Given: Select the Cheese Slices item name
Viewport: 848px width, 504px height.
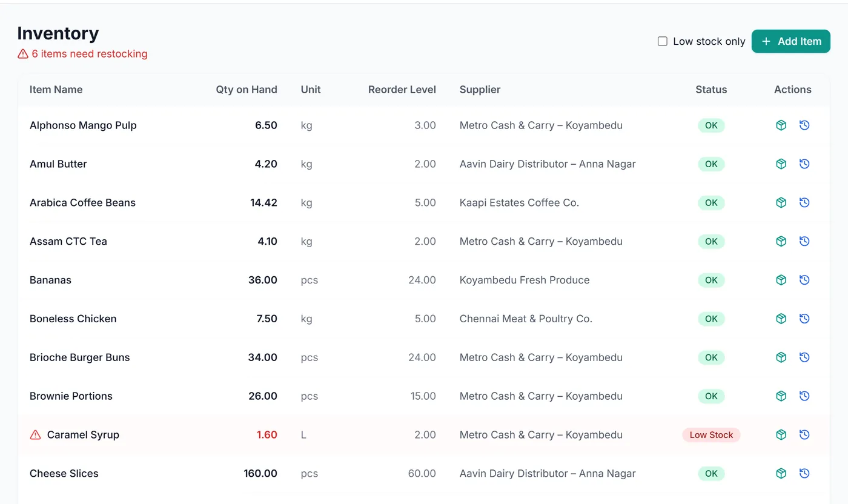Looking at the screenshot, I should click(64, 474).
